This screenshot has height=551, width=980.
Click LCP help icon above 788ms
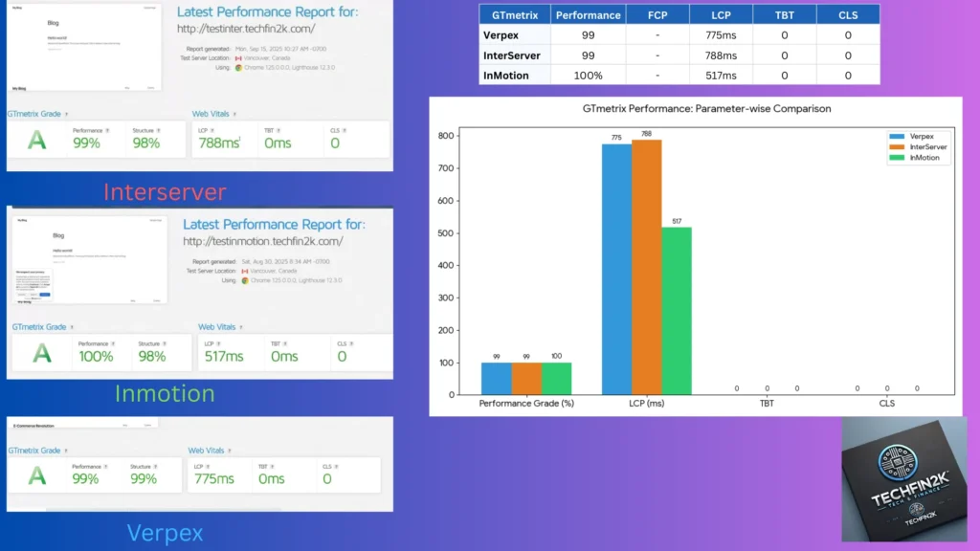coord(212,130)
